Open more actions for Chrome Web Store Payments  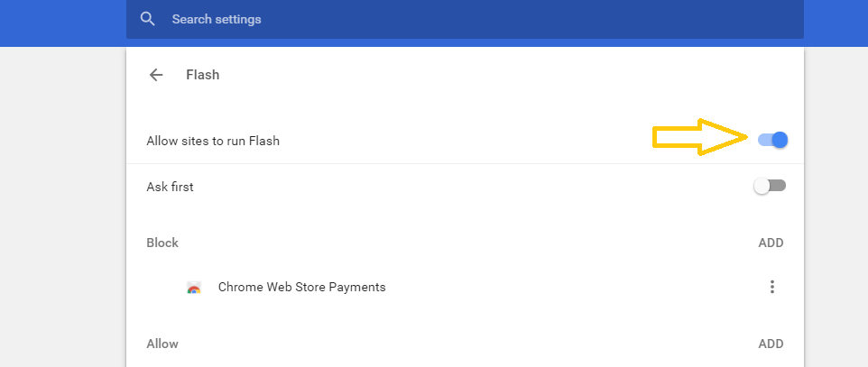[x=771, y=288]
